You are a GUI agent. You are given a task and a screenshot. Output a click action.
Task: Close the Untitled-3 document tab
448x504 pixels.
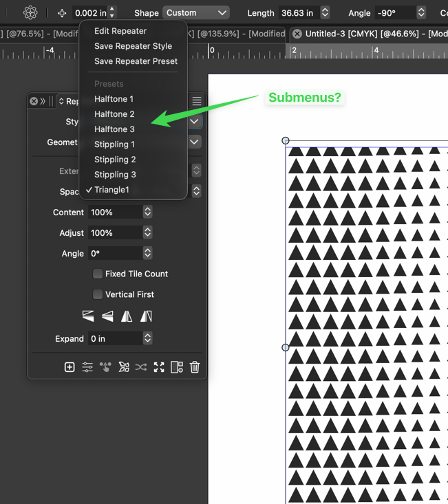click(297, 34)
